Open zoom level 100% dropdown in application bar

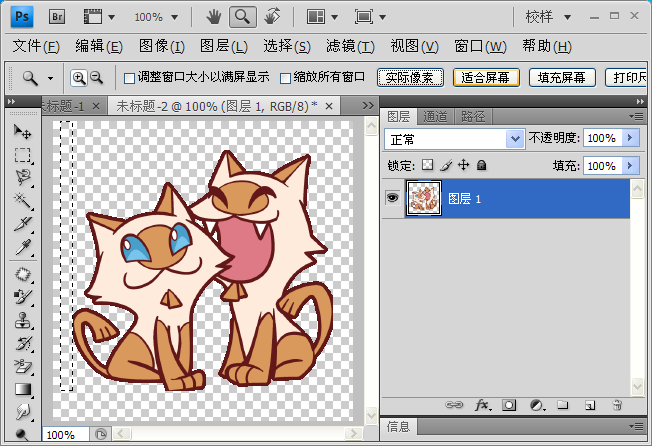pos(175,17)
